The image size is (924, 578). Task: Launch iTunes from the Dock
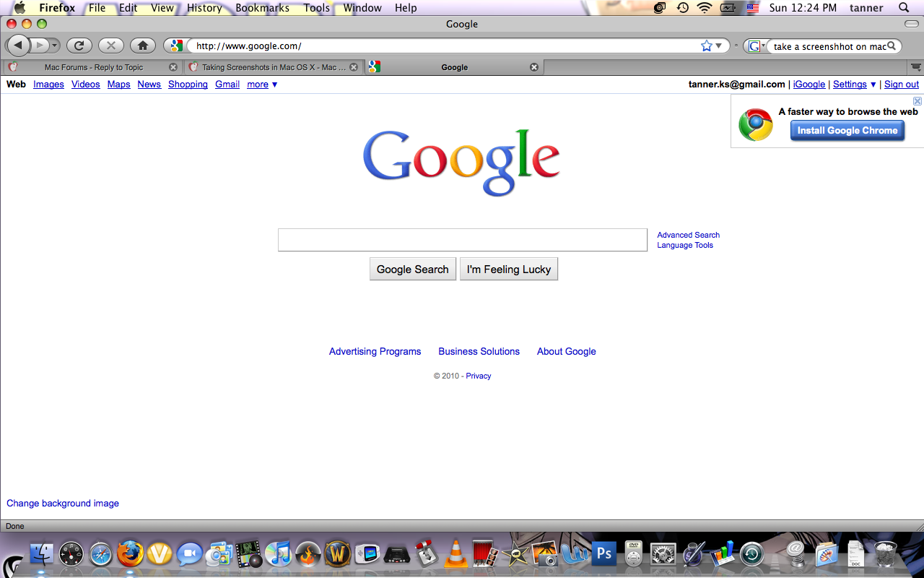[x=278, y=555]
